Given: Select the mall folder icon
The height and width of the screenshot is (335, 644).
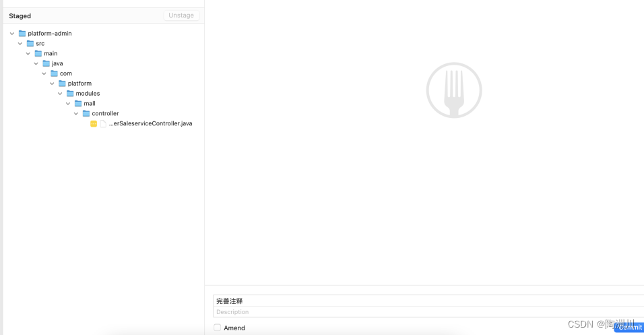Looking at the screenshot, I should 78,103.
